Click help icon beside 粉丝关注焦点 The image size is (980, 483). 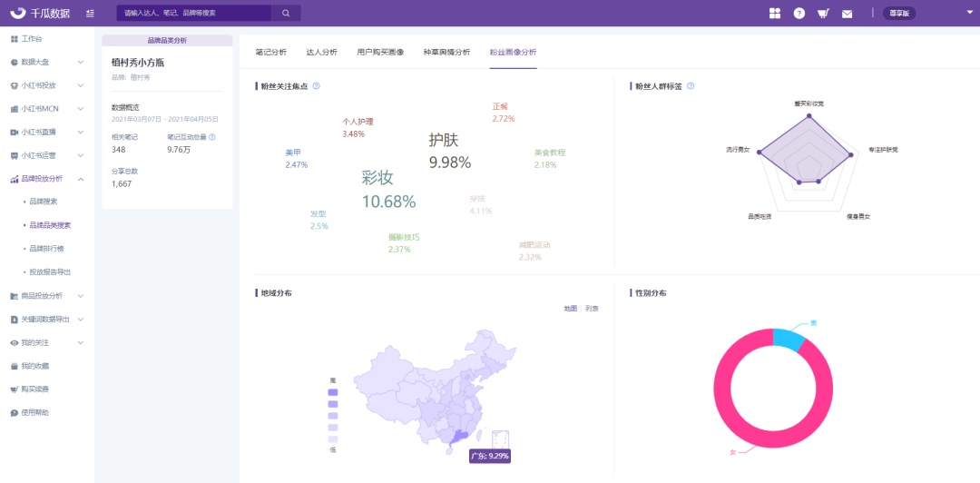pyautogui.click(x=317, y=86)
